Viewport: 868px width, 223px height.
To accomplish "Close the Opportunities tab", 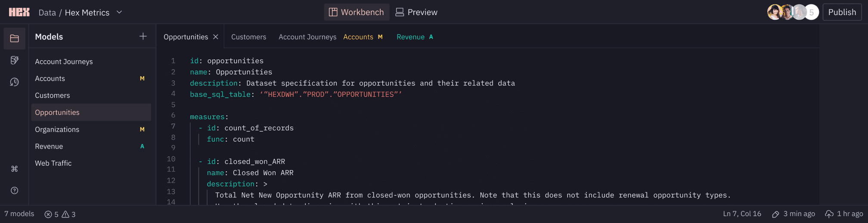I will click(216, 37).
